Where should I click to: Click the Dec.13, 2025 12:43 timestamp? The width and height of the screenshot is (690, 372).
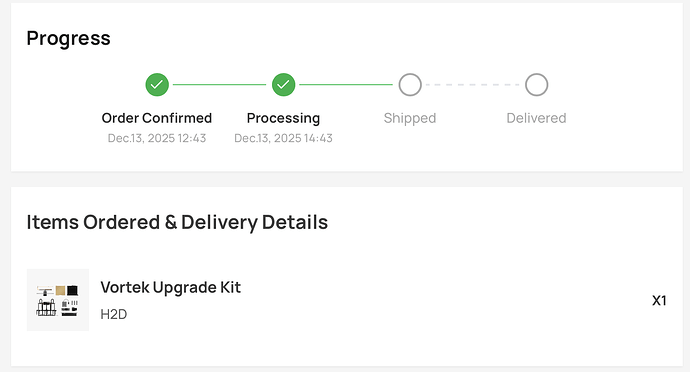(x=157, y=138)
